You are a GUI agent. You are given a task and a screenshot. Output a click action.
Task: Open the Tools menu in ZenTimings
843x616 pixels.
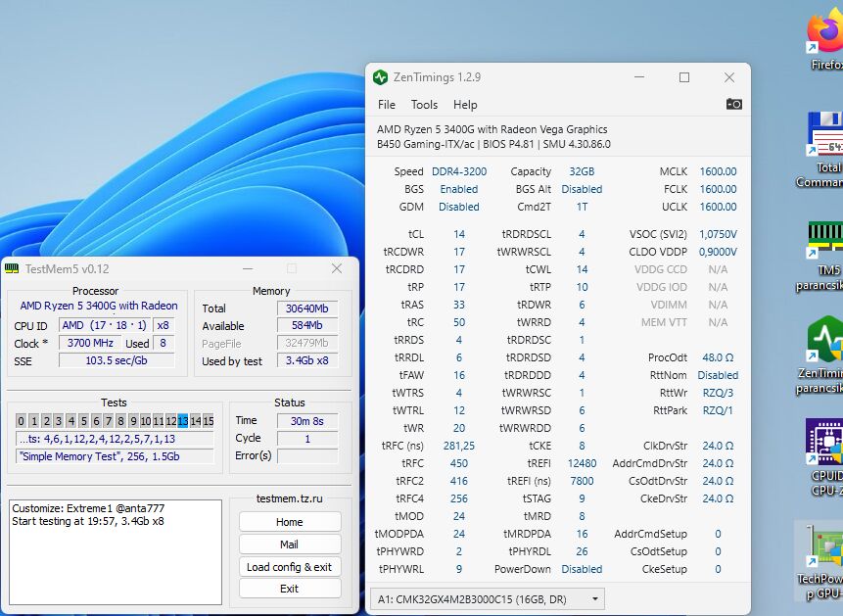[424, 105]
